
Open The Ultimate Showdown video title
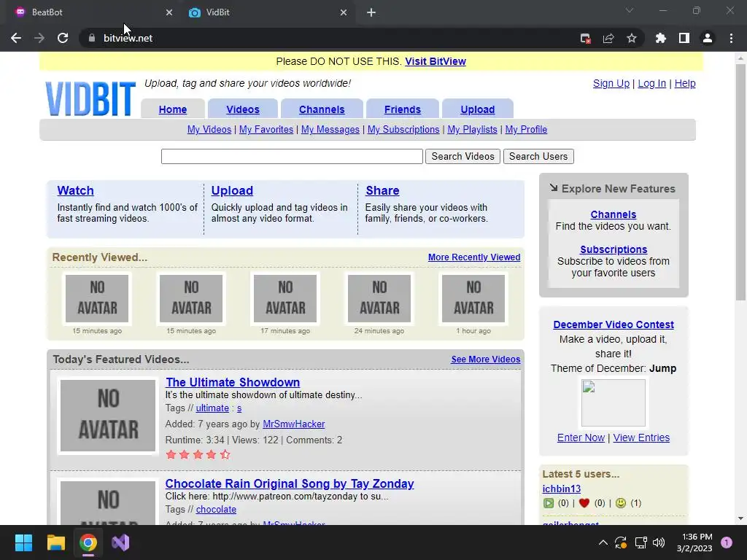click(233, 382)
